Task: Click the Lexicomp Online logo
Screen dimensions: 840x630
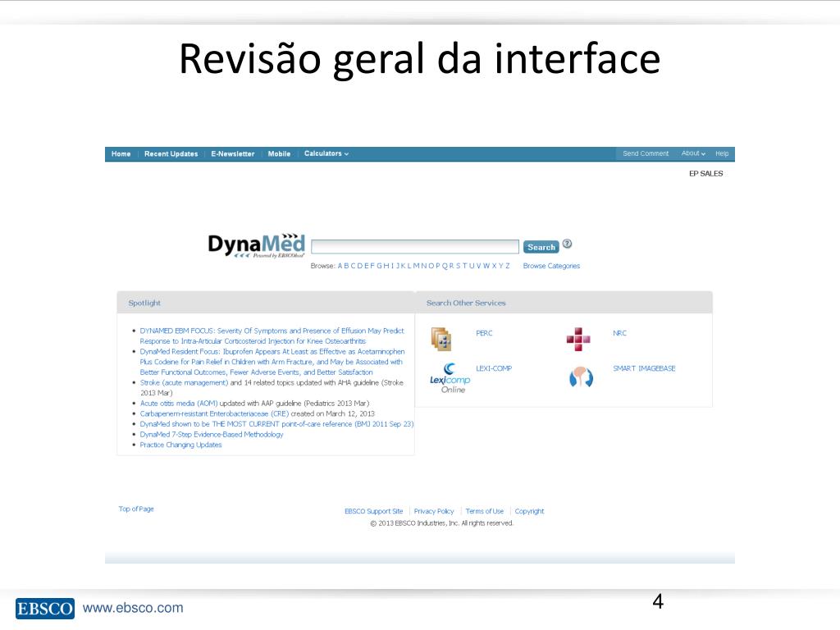Action: [x=450, y=378]
